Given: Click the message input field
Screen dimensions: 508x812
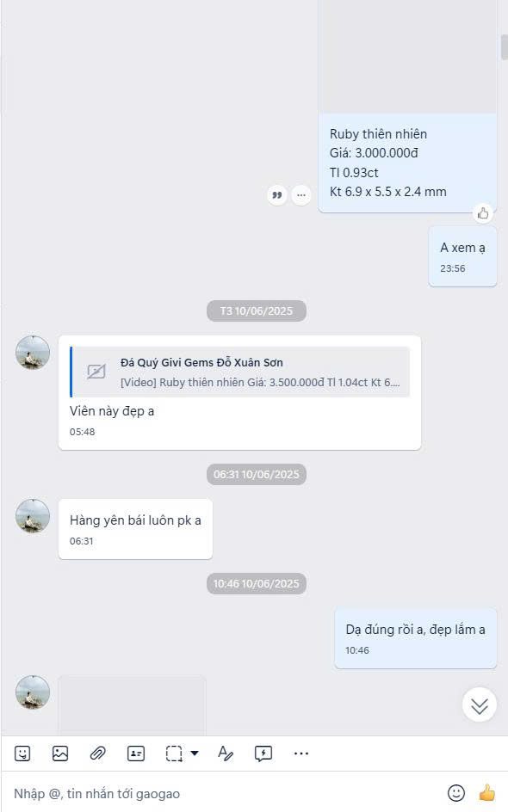Looking at the screenshot, I should coord(223,793).
